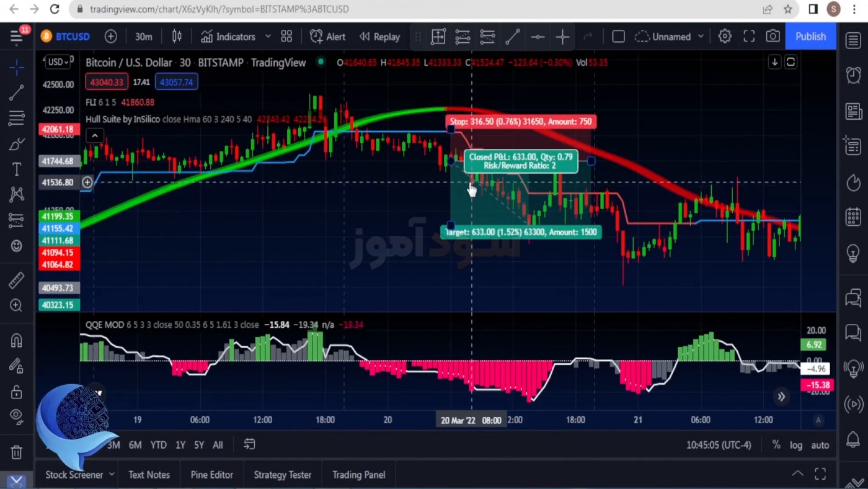The image size is (868, 489).
Task: Toggle fullscreen mode
Action: coord(749,37)
